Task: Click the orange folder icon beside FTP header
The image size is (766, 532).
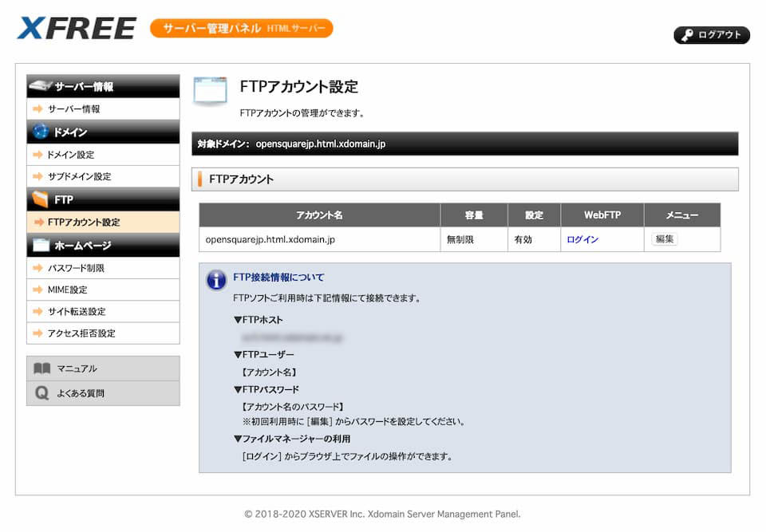Action: (x=41, y=199)
